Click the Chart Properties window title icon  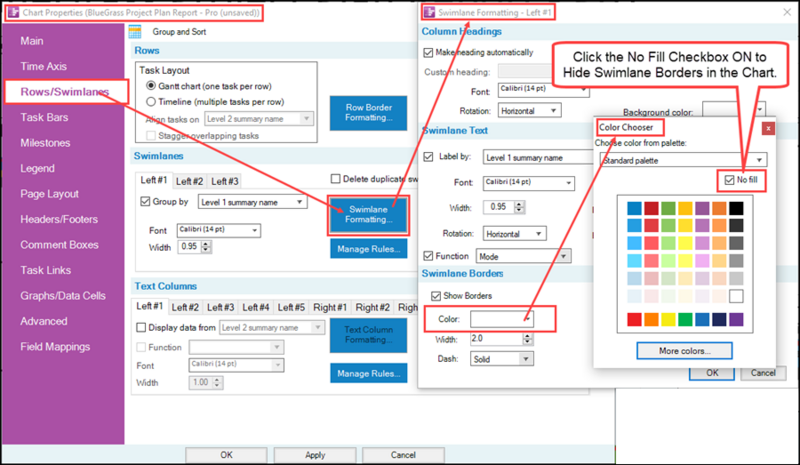click(13, 13)
